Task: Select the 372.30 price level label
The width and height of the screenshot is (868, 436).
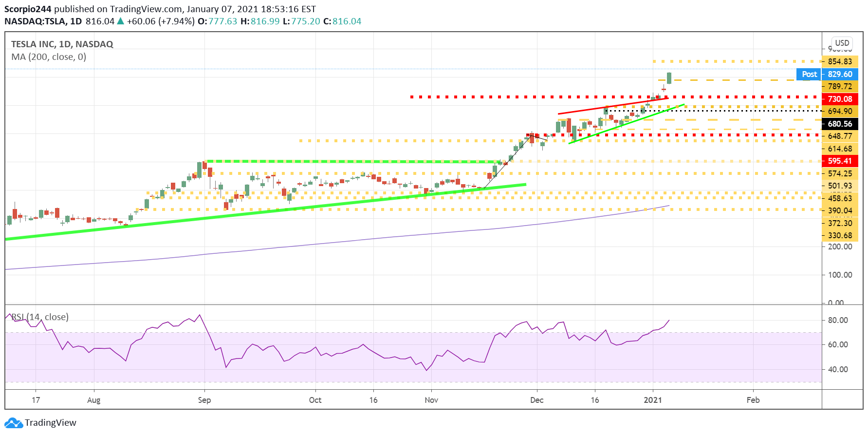Action: coord(840,223)
